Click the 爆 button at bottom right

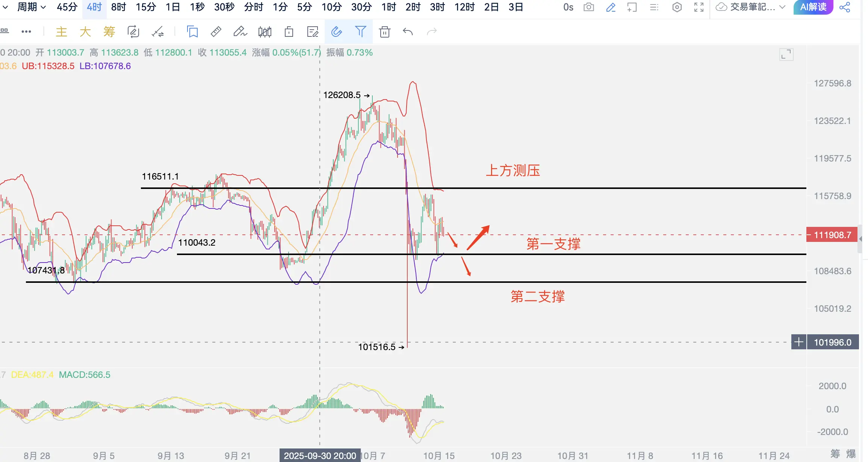(x=851, y=454)
